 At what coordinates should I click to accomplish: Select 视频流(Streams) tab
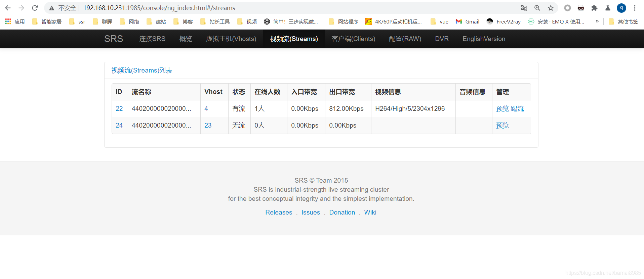pyautogui.click(x=294, y=39)
